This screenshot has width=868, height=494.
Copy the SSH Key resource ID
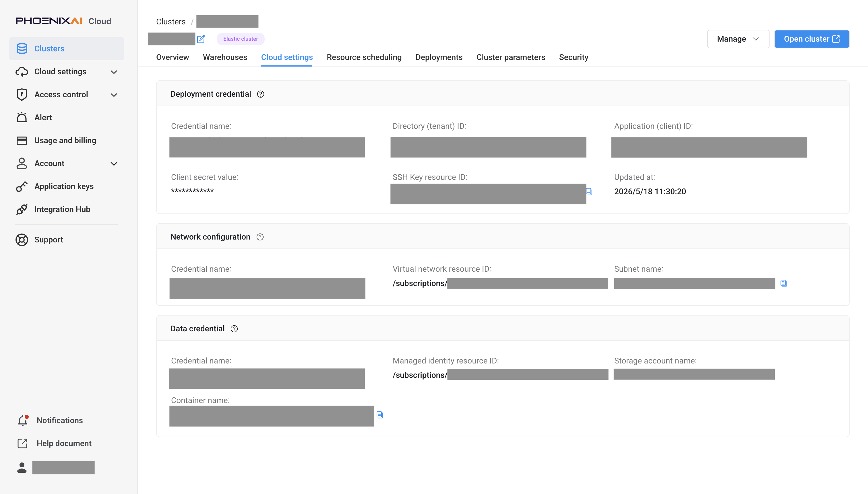click(x=589, y=192)
